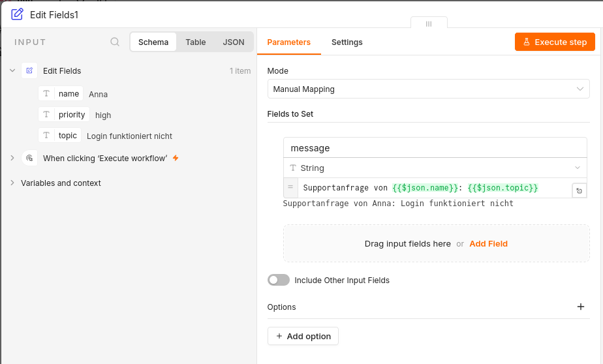The width and height of the screenshot is (603, 364).
Task: Click the Add Field link
Action: 488,244
